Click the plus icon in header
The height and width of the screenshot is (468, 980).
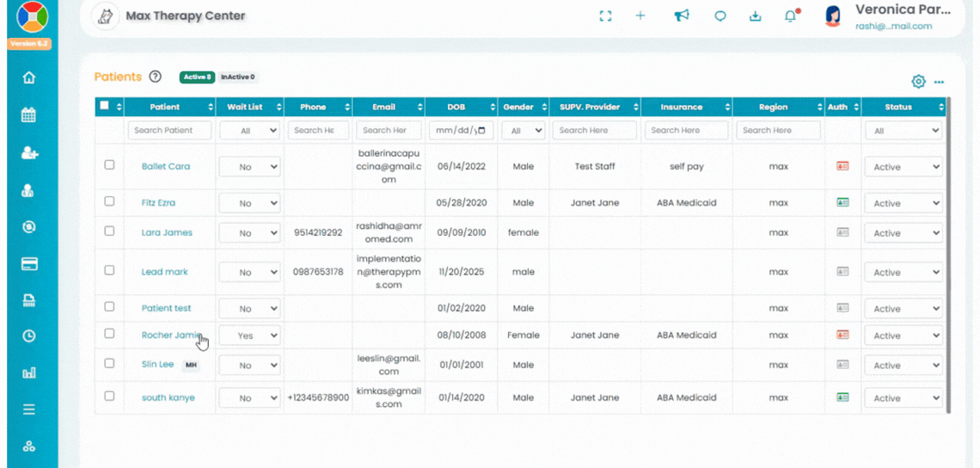640,16
